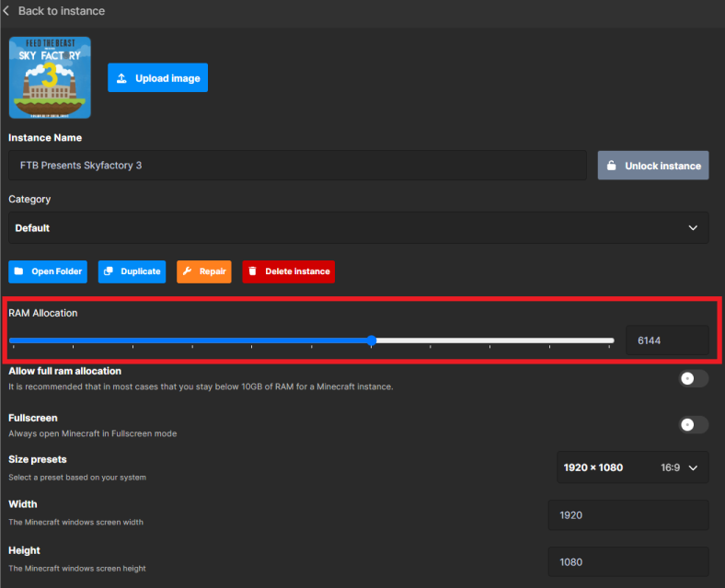Image resolution: width=725 pixels, height=588 pixels.
Task: Click the RAM Allocation slider handle
Action: 372,340
